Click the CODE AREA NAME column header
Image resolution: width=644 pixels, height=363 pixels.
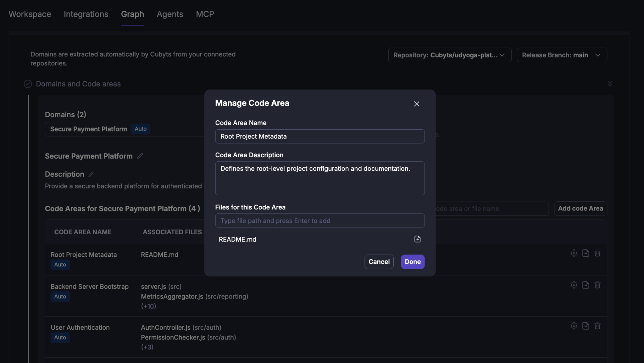click(x=83, y=232)
